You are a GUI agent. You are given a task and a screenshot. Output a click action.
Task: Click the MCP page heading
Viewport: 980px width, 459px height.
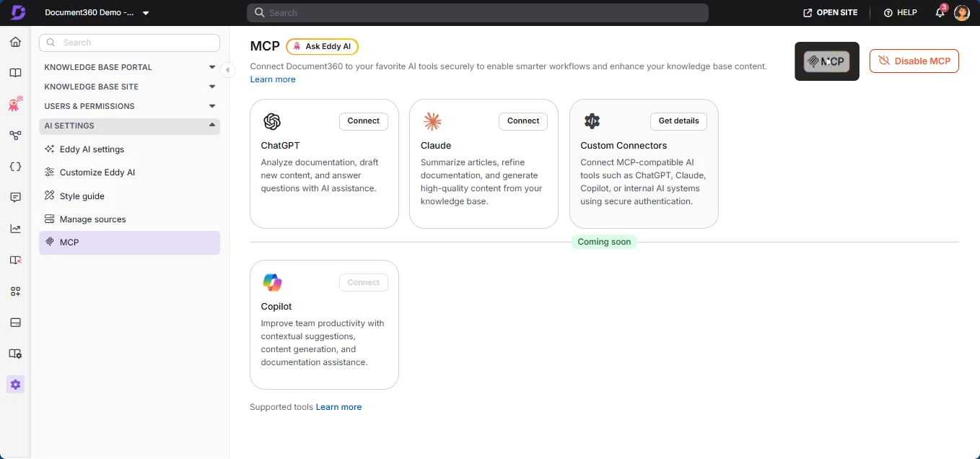tap(265, 46)
